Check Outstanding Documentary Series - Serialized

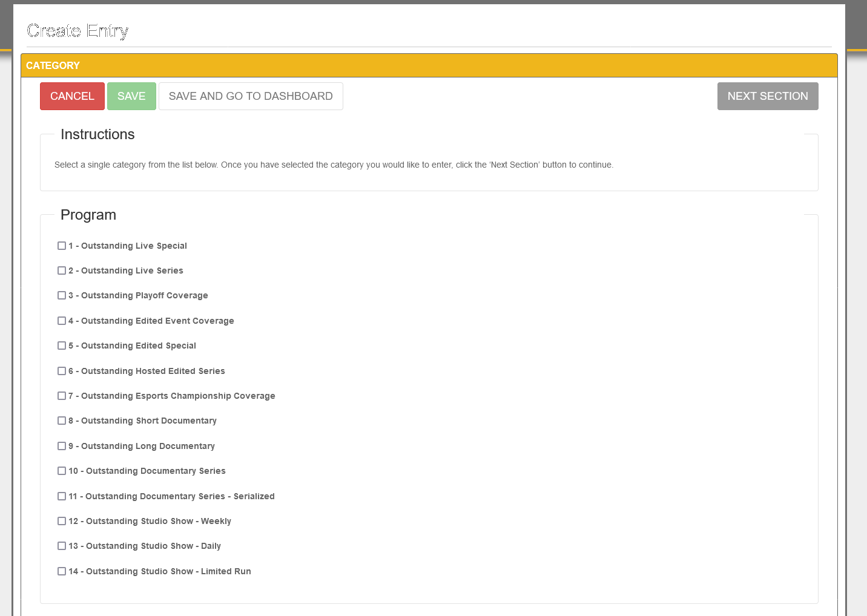pyautogui.click(x=62, y=496)
